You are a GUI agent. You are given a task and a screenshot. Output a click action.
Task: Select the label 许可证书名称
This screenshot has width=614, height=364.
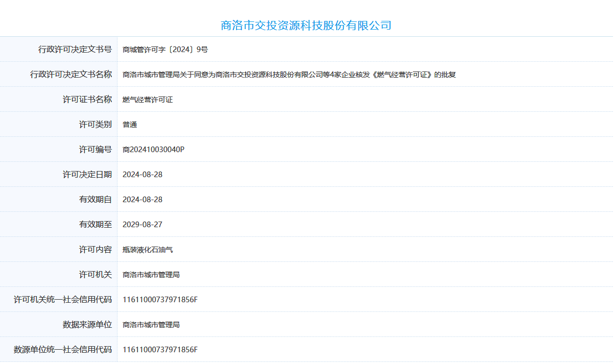point(87,100)
